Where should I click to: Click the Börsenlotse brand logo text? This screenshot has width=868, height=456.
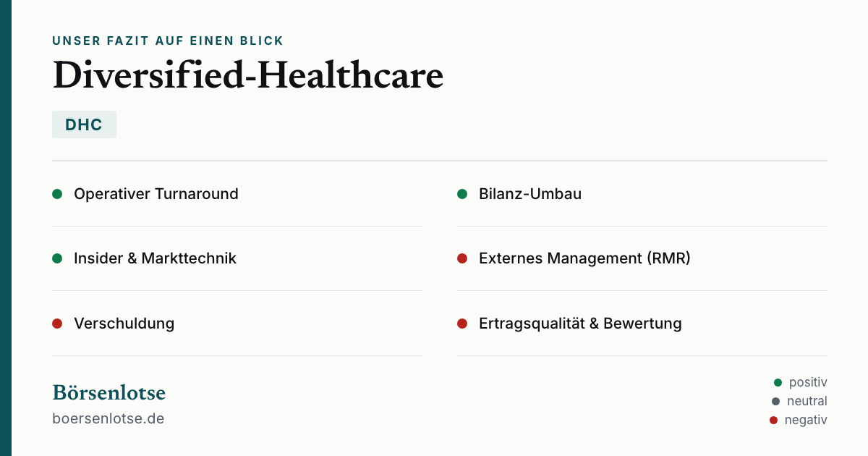point(109,393)
